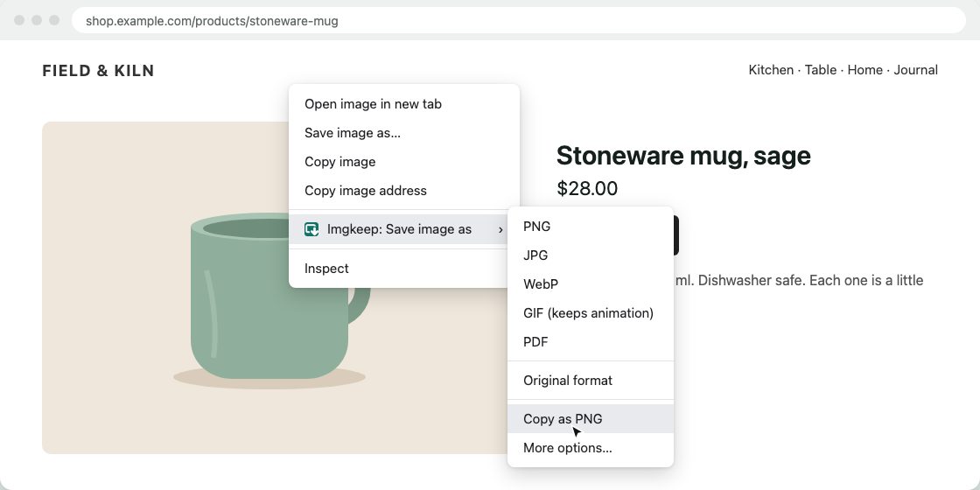Select Copy image address
980x490 pixels.
[404, 191]
